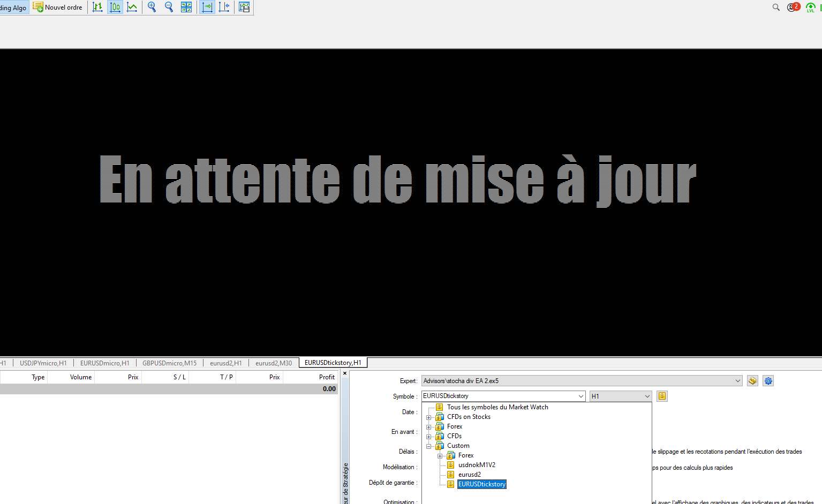Switch chart to bar chart display

97,7
